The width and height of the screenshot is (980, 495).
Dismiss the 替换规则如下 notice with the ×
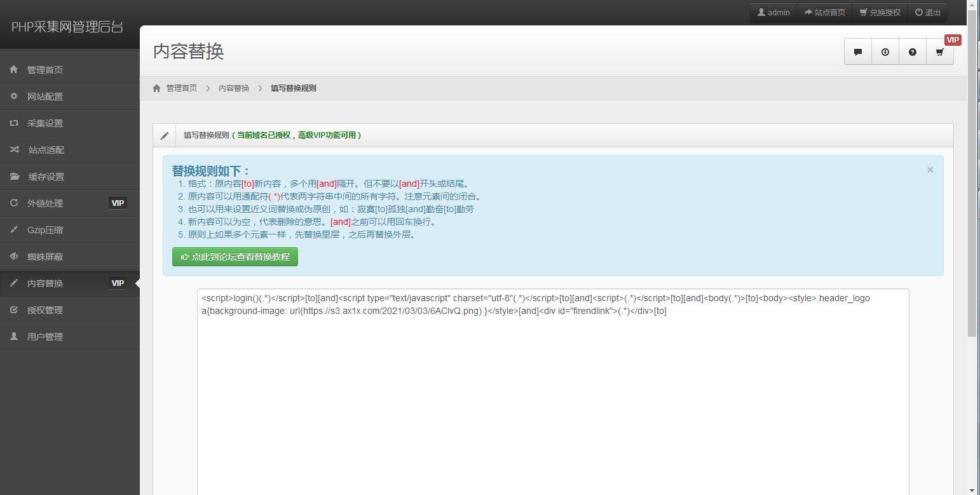click(930, 169)
